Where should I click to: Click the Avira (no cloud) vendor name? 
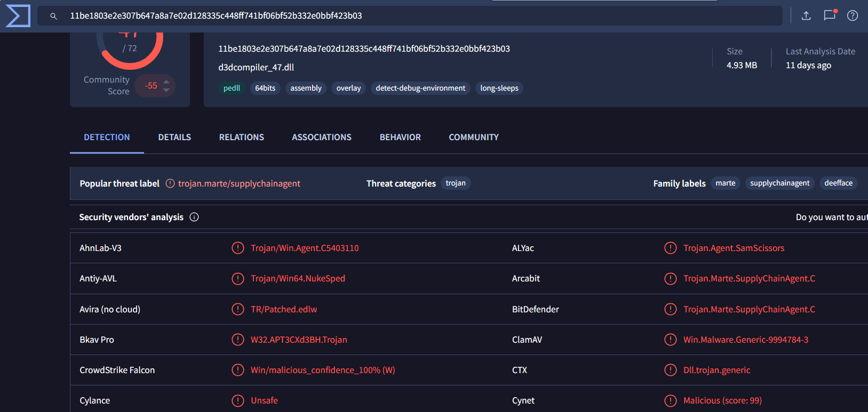[x=110, y=309]
